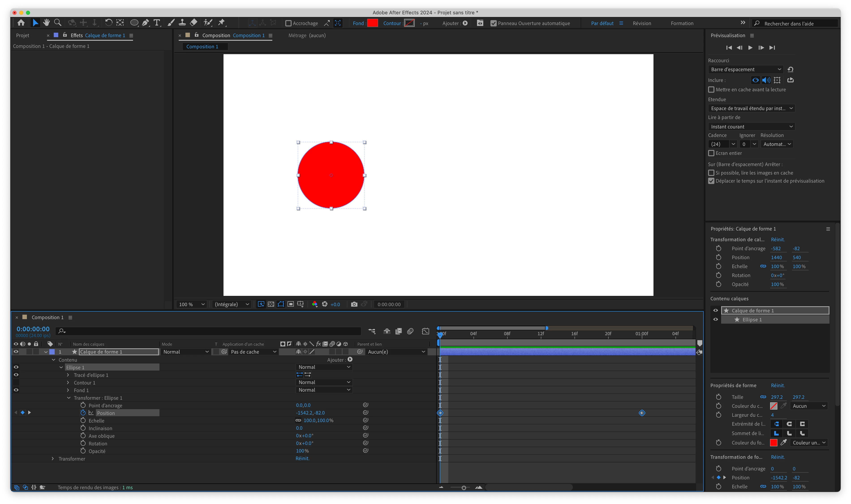
Task: Select the Hand tool
Action: tap(47, 23)
